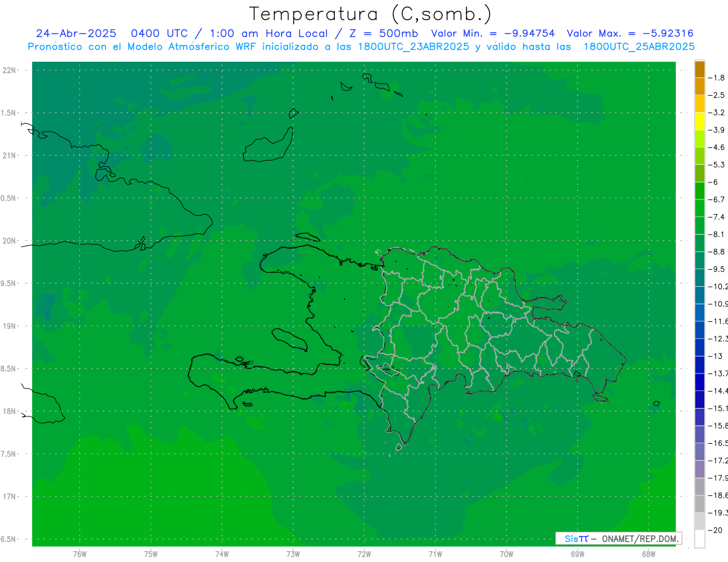The width and height of the screenshot is (728, 562).
Task: Click the dark orange top legend swatch
Action: (x=699, y=69)
